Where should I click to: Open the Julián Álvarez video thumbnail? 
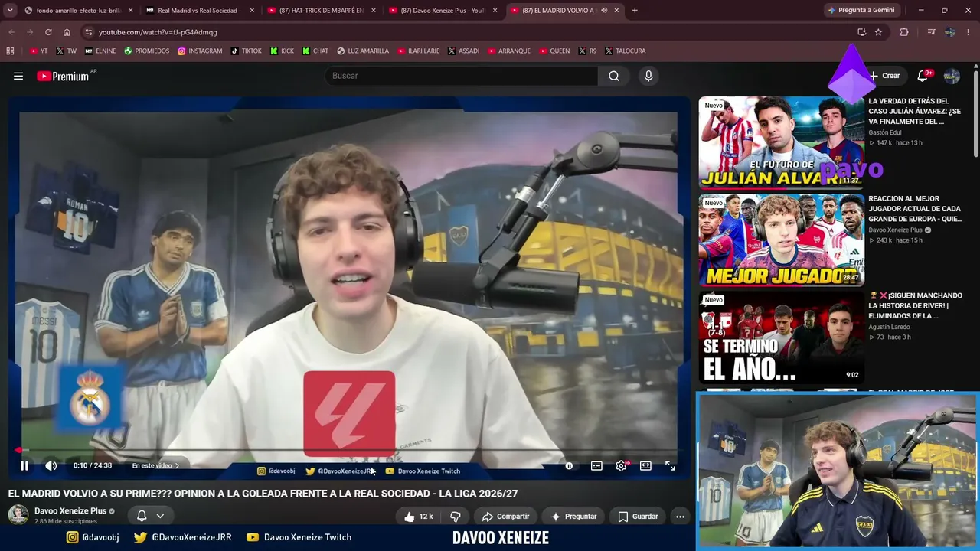782,142
